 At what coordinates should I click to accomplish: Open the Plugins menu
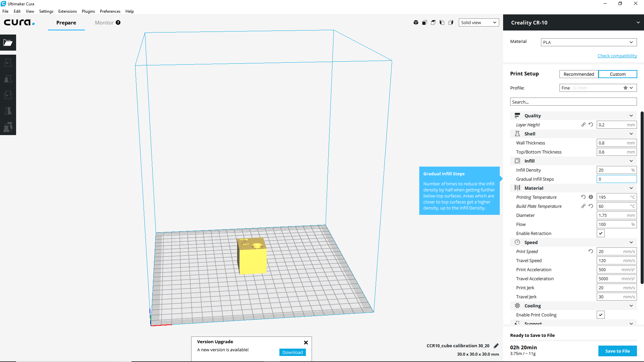click(x=88, y=11)
